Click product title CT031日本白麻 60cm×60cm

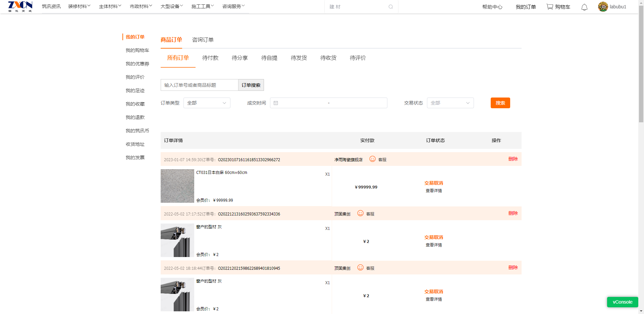222,173
